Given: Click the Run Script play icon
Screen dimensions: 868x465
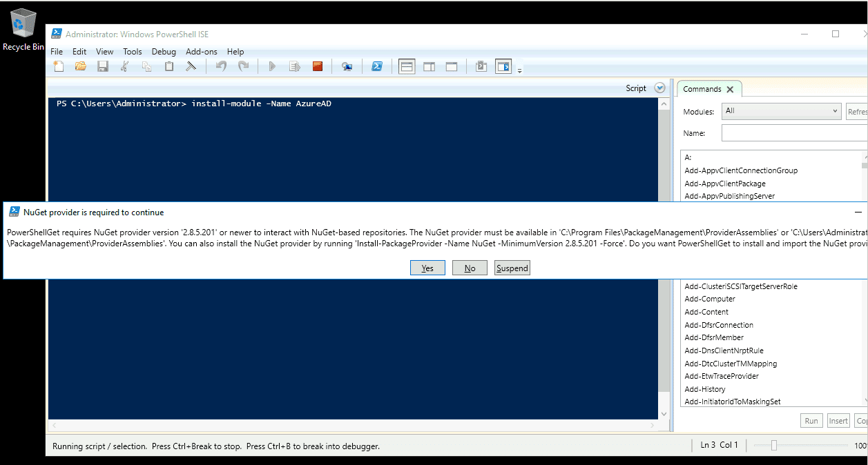Looking at the screenshot, I should (272, 66).
